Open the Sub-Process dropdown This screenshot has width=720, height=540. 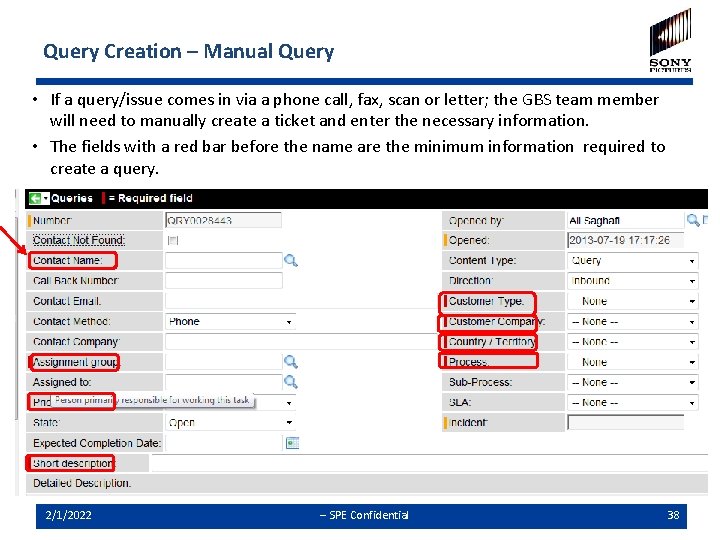pos(633,382)
